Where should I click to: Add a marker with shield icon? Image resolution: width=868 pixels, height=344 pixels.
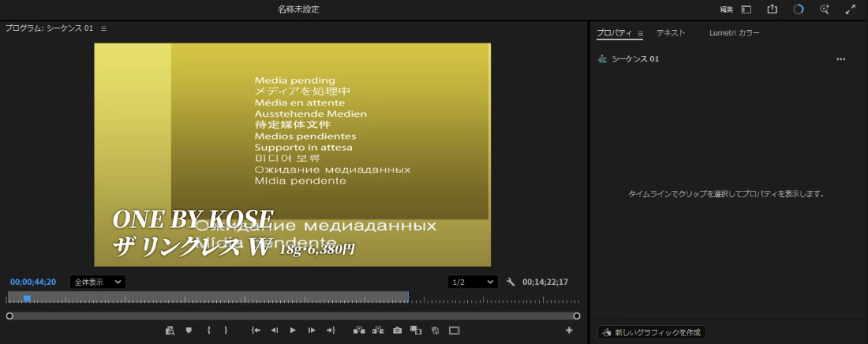tap(189, 331)
